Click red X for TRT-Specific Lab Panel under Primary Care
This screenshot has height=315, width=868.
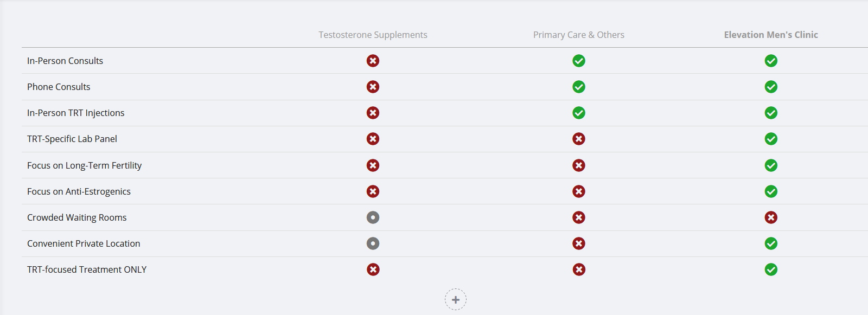point(579,139)
